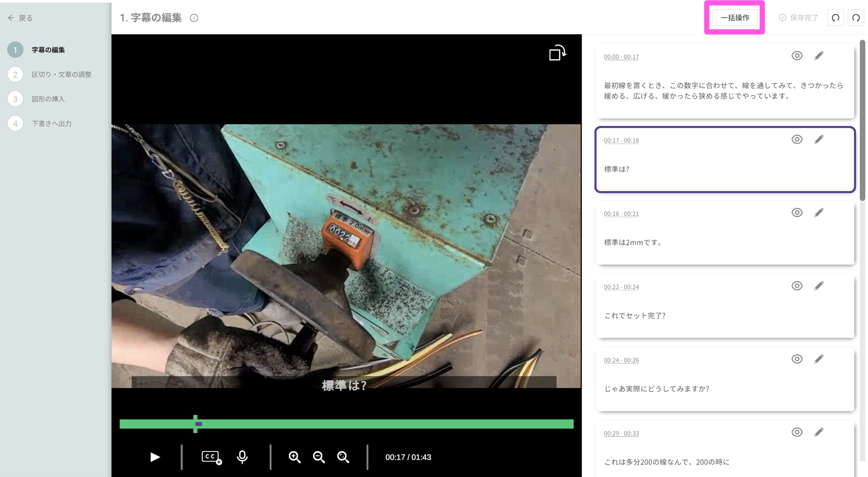Screen dimensions: 868x477
Task: Click the 戻る back link
Action: [20, 18]
